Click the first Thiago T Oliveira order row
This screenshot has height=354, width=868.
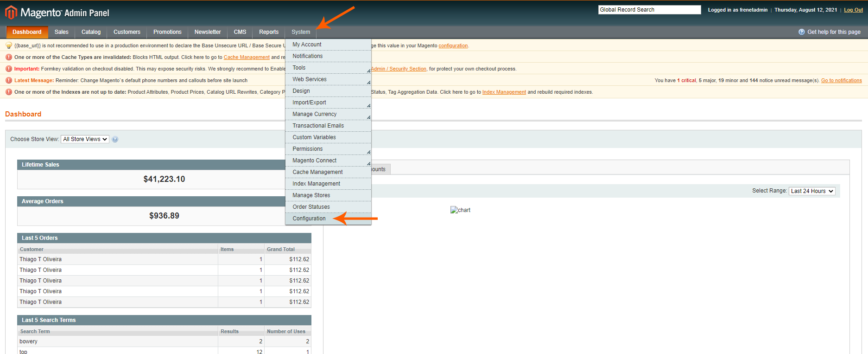click(164, 259)
